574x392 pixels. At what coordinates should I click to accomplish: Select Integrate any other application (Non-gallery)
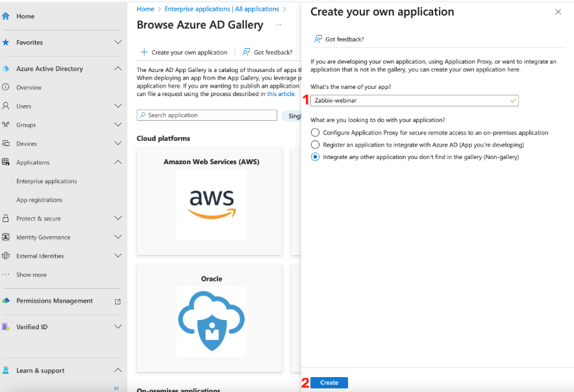(314, 156)
